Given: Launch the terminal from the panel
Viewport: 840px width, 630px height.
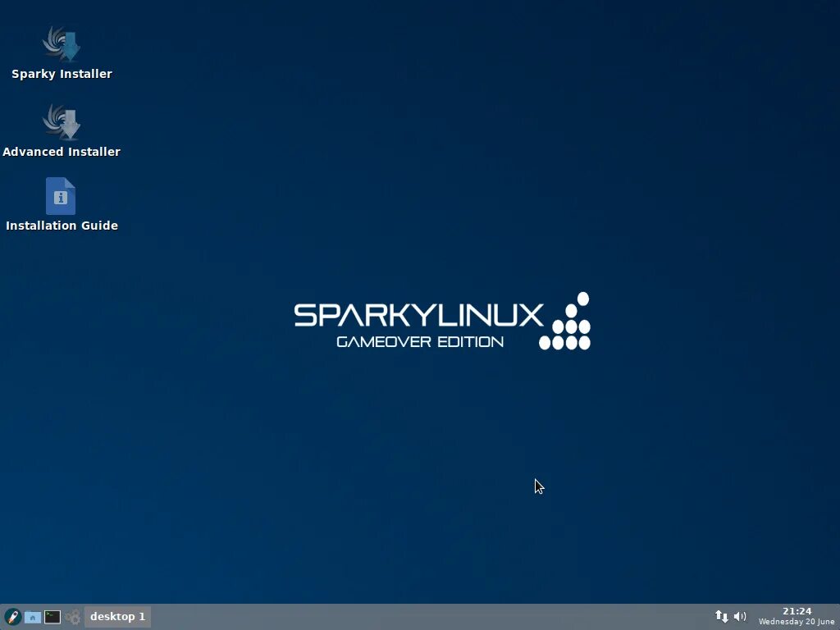Looking at the screenshot, I should [52, 617].
